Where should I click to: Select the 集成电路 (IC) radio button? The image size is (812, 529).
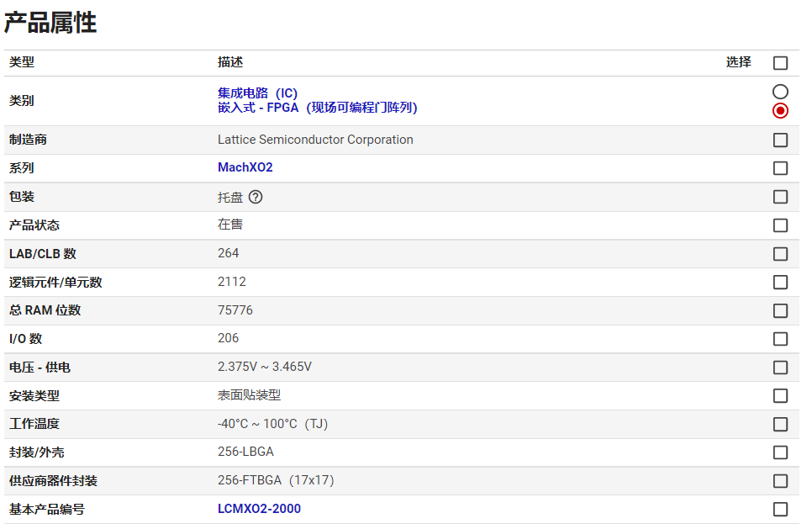tap(780, 92)
